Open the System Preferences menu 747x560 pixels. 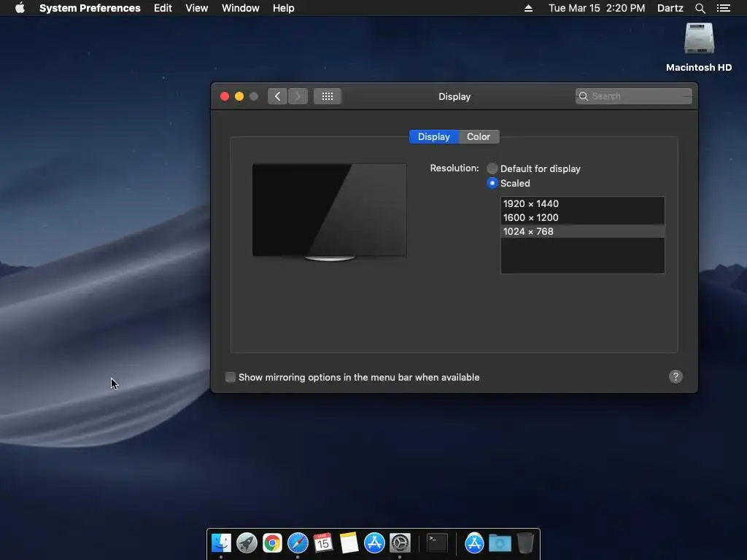(x=90, y=8)
